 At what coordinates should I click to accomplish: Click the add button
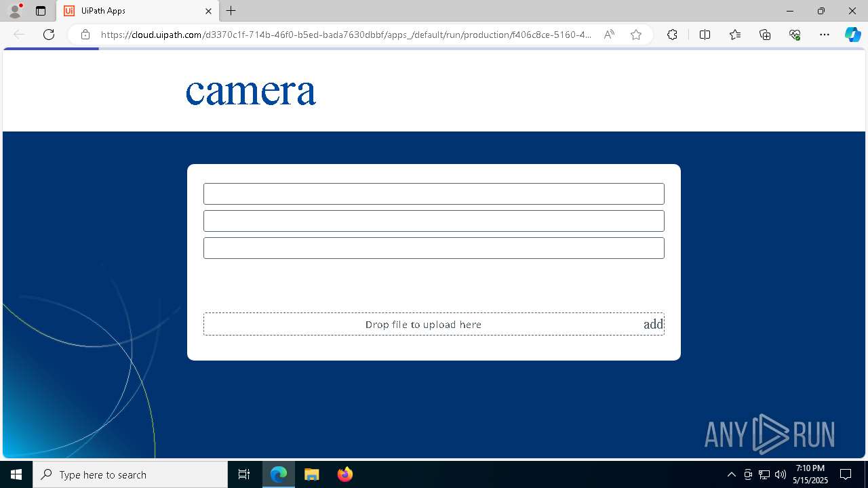(x=653, y=324)
